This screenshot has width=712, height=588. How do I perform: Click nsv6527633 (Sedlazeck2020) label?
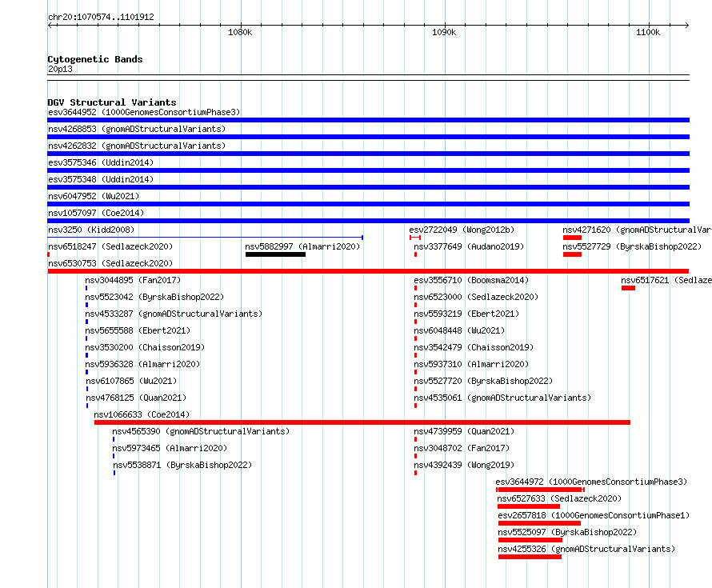click(559, 498)
